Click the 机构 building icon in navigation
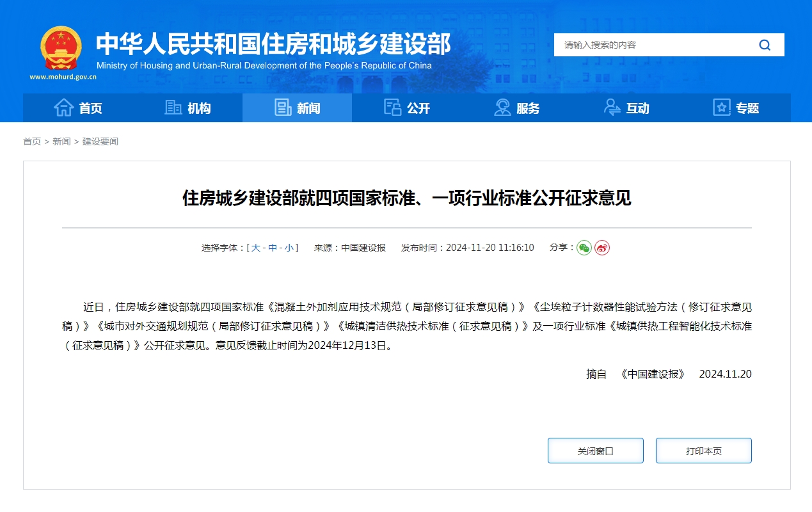Screen dimensions: 812x512 tap(173, 108)
